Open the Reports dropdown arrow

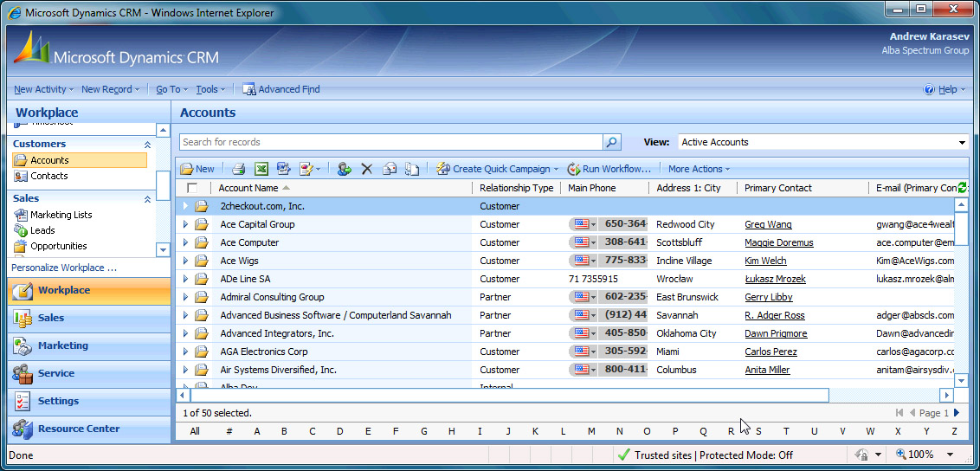tap(319, 170)
